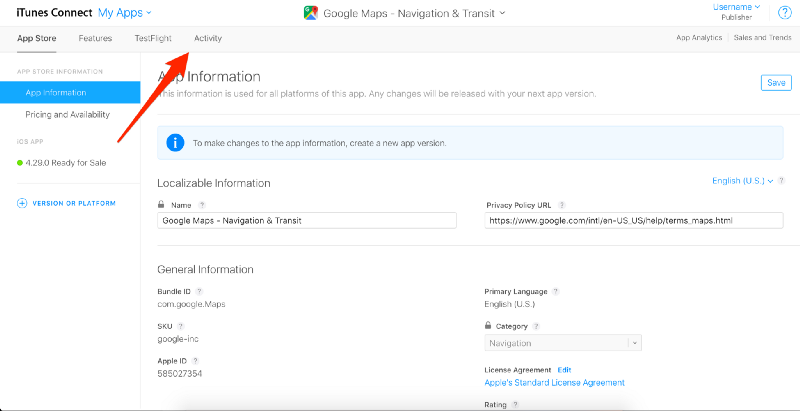
Task: Click help icon next to Primary Language
Action: pyautogui.click(x=555, y=291)
